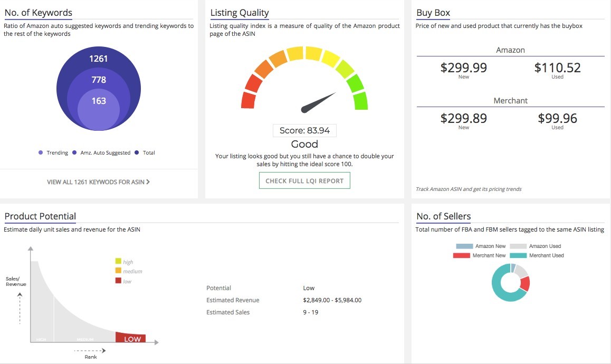Viewport: 611px width, 364px height.
Task: Expand the View All 1261 Keywords chevron
Action: tap(148, 182)
